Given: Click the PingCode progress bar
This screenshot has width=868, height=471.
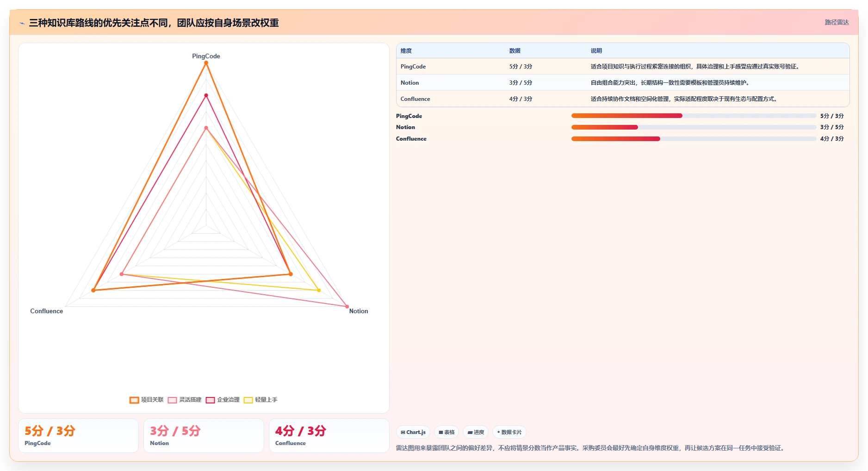Looking at the screenshot, I should pyautogui.click(x=694, y=116).
